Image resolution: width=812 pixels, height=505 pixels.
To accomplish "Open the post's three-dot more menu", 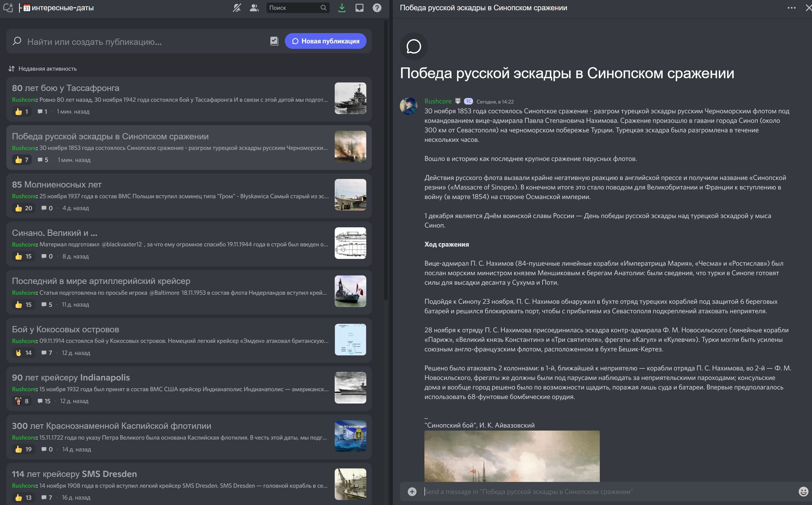I will coord(791,8).
